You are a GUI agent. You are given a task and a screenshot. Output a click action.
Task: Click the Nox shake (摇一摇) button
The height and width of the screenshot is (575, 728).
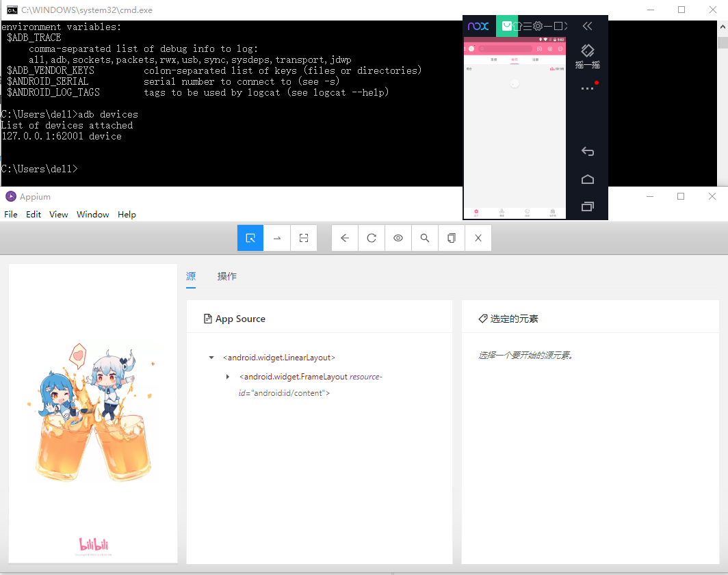click(587, 56)
